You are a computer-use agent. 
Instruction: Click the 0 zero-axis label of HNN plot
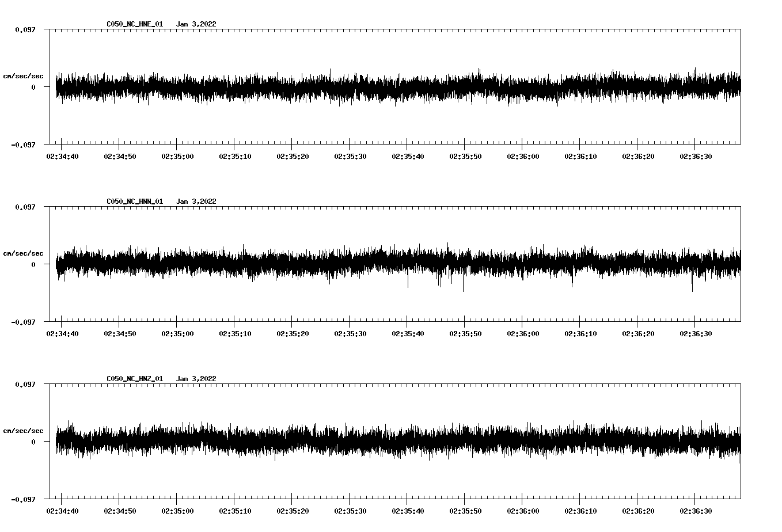click(33, 264)
